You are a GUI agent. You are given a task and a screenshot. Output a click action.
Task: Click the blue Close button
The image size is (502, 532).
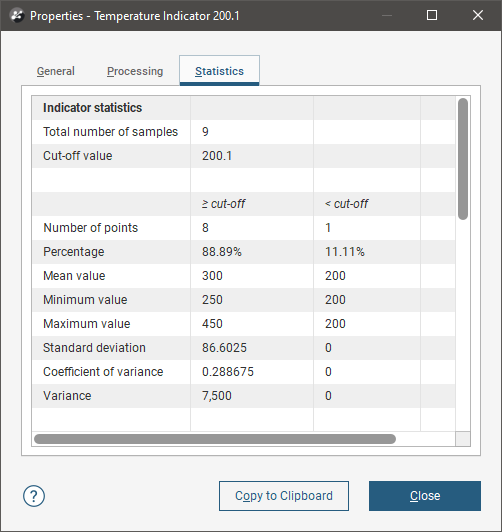point(425,496)
